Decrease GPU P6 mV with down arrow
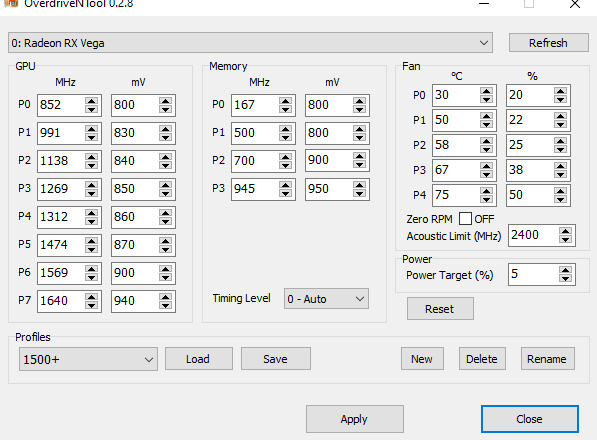Image resolution: width=597 pixels, height=440 pixels. [x=165, y=277]
